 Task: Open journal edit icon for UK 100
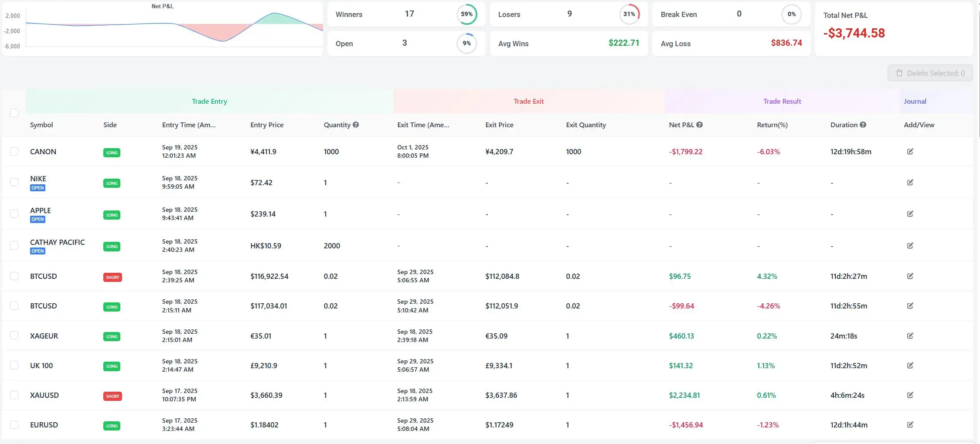tap(910, 366)
